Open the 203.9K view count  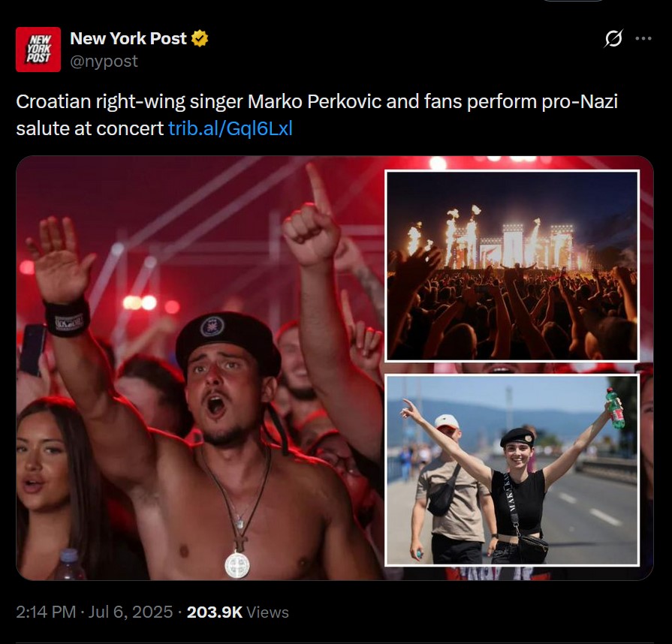click(215, 612)
